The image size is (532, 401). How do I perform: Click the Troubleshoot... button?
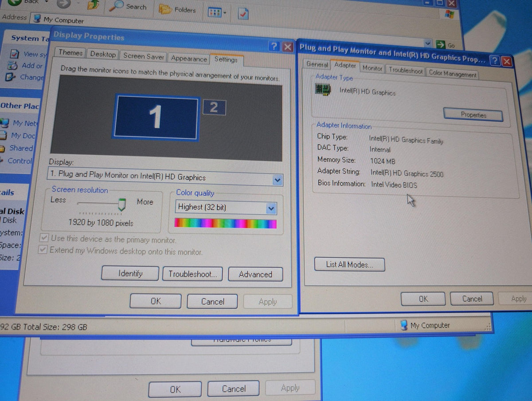192,274
